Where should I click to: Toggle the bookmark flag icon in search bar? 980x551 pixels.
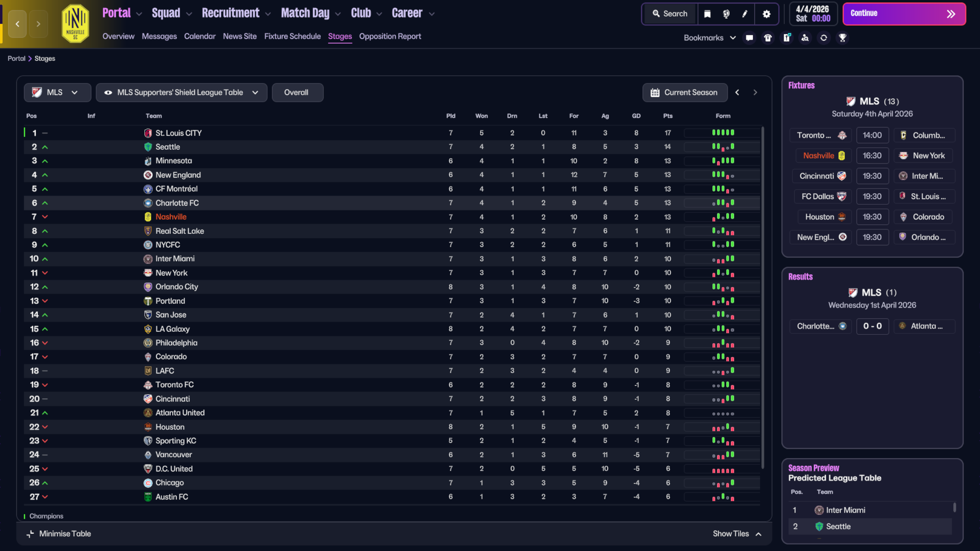point(708,14)
